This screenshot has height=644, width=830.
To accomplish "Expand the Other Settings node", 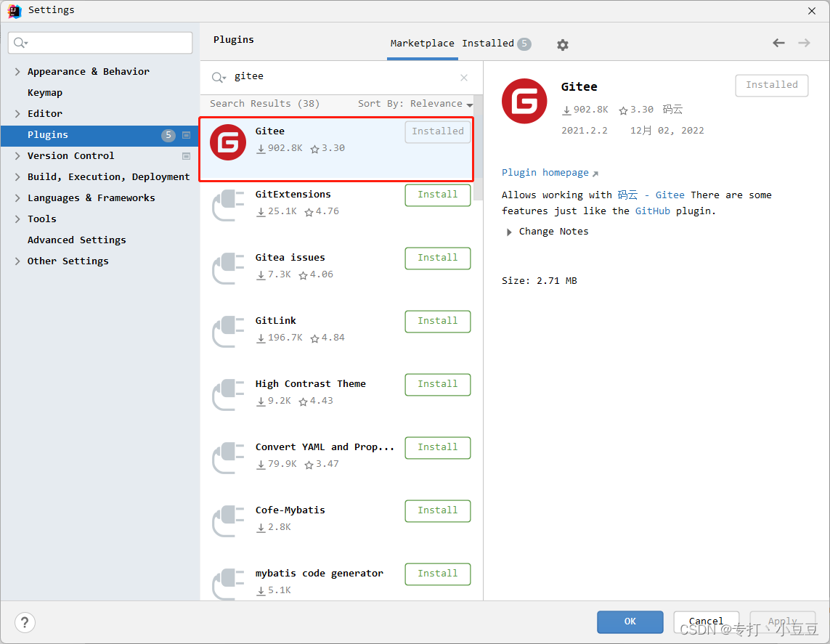I will click(17, 261).
